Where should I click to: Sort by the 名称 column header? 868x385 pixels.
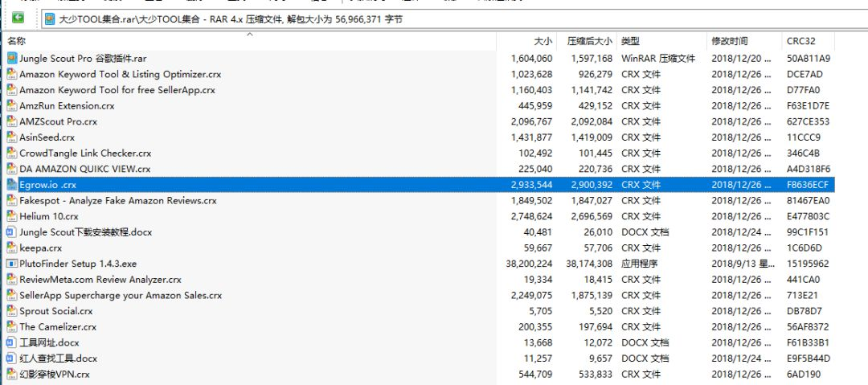click(x=16, y=41)
